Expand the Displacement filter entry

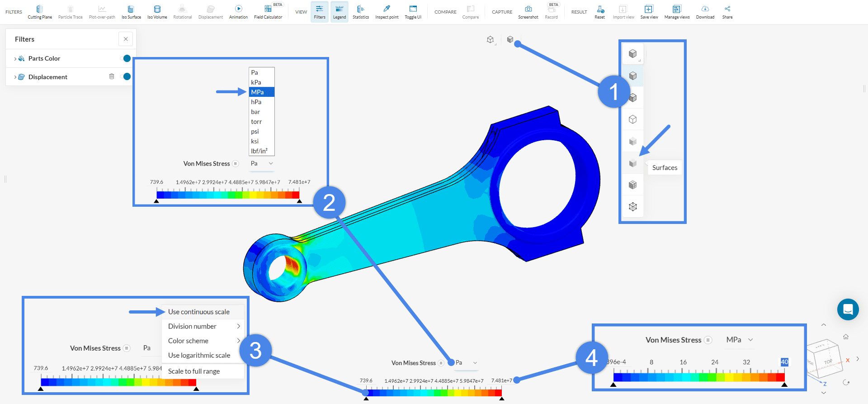(15, 77)
